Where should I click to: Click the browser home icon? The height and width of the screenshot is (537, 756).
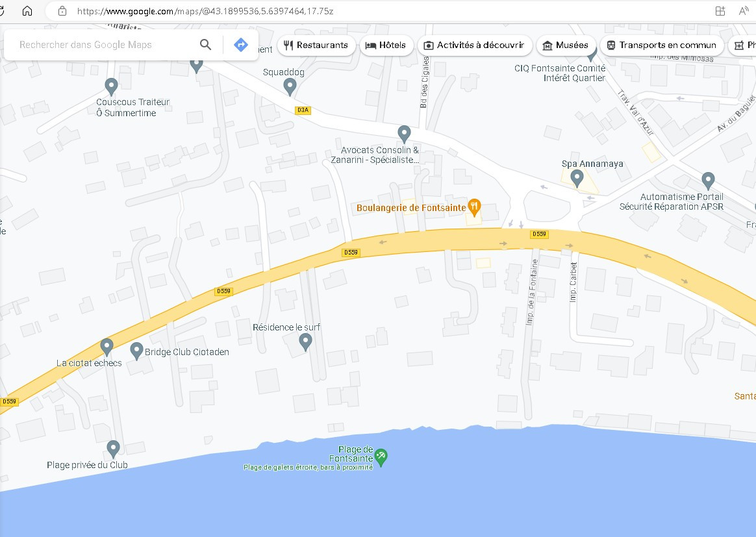[27, 10]
